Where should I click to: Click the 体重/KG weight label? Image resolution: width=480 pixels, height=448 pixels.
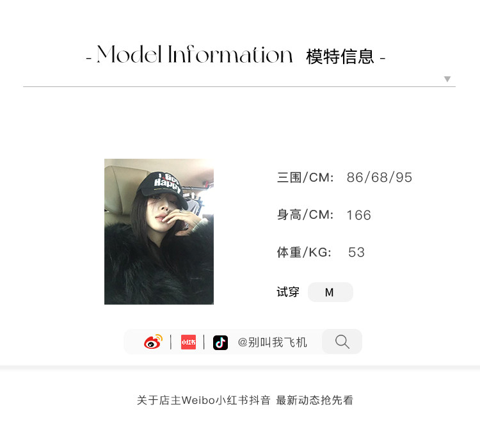(x=304, y=252)
